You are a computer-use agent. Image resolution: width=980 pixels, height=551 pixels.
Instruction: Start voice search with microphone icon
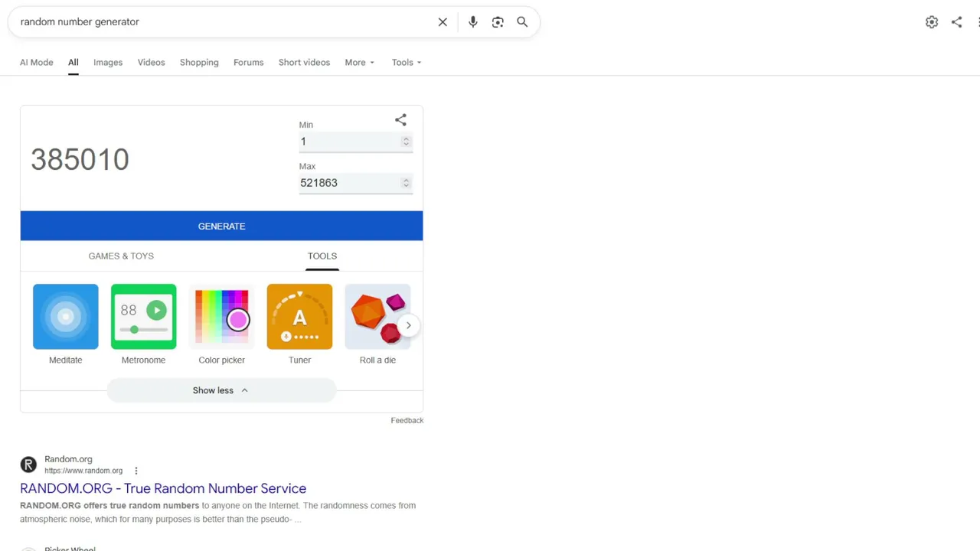coord(473,22)
